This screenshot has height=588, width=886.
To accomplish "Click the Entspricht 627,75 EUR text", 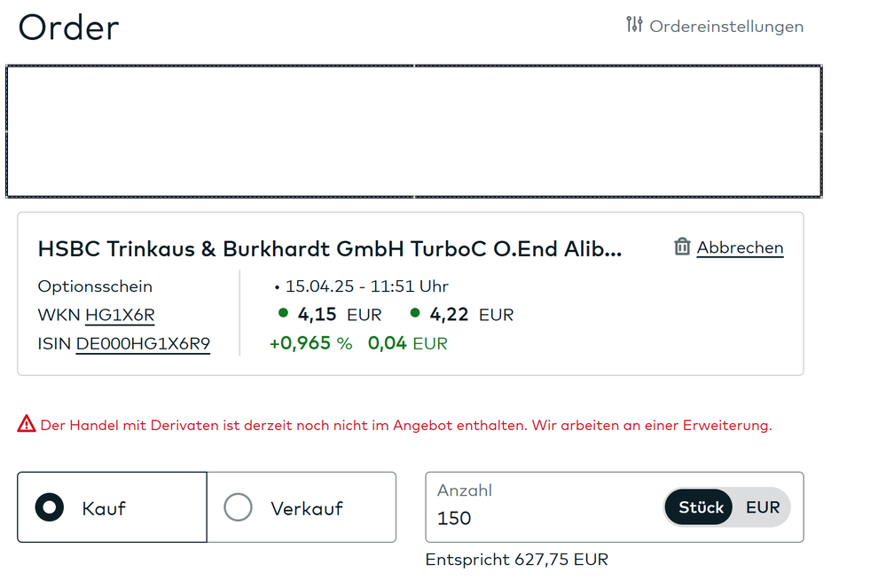I will (x=517, y=560).
